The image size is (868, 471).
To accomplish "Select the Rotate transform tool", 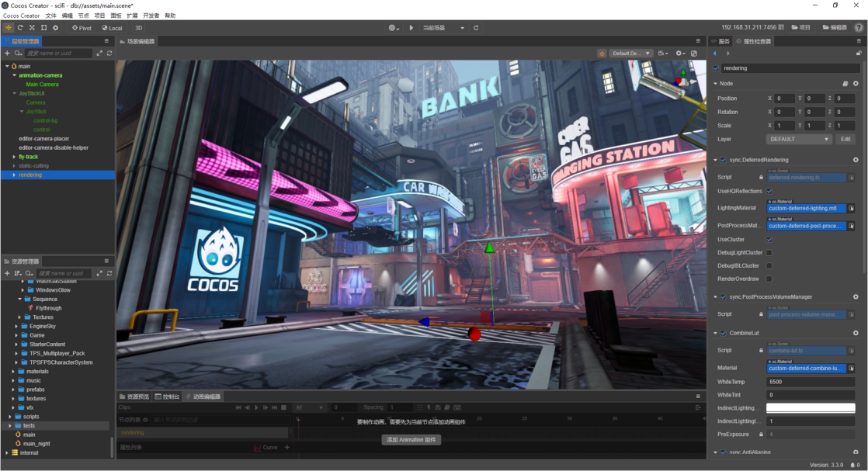I will pyautogui.click(x=20, y=28).
